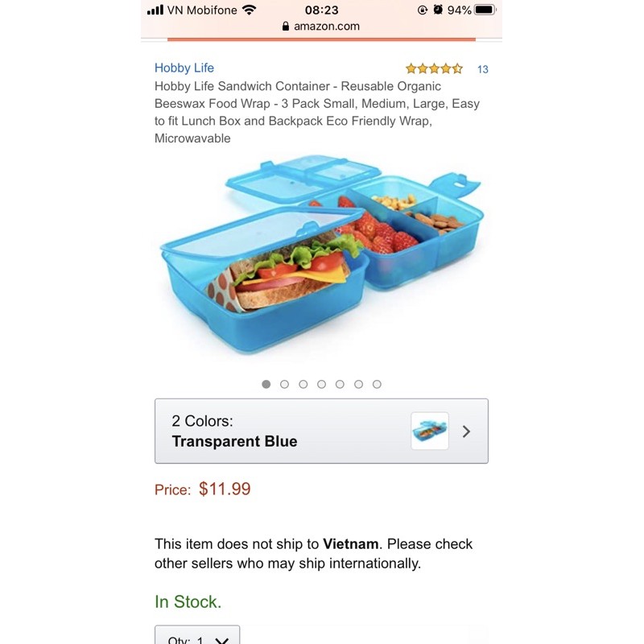Tap the lock icon beside amazon.com
Viewport: 644px width, 644px height.
pos(286,27)
